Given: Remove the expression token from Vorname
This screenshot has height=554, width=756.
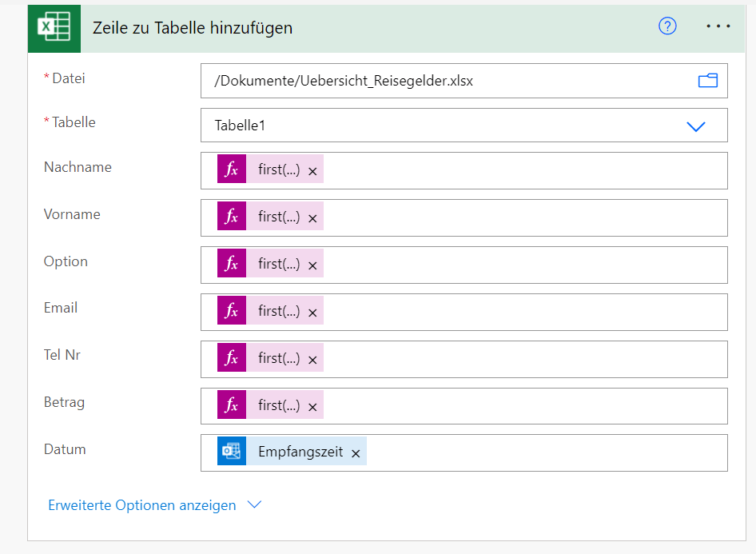Looking at the screenshot, I should (312, 218).
